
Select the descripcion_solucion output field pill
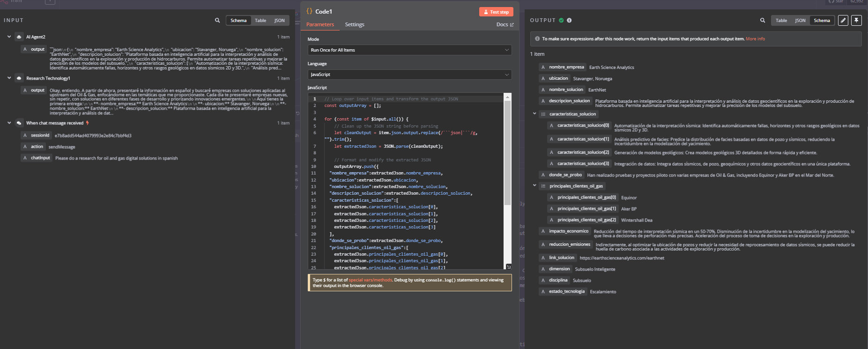pos(565,101)
